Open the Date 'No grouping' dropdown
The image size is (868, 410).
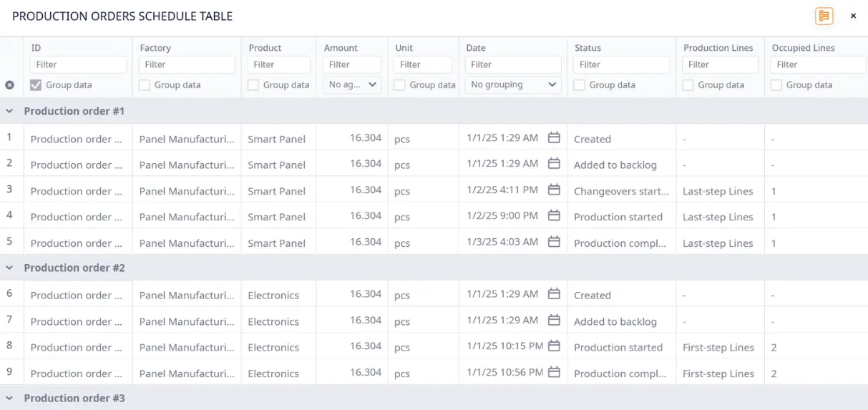512,84
